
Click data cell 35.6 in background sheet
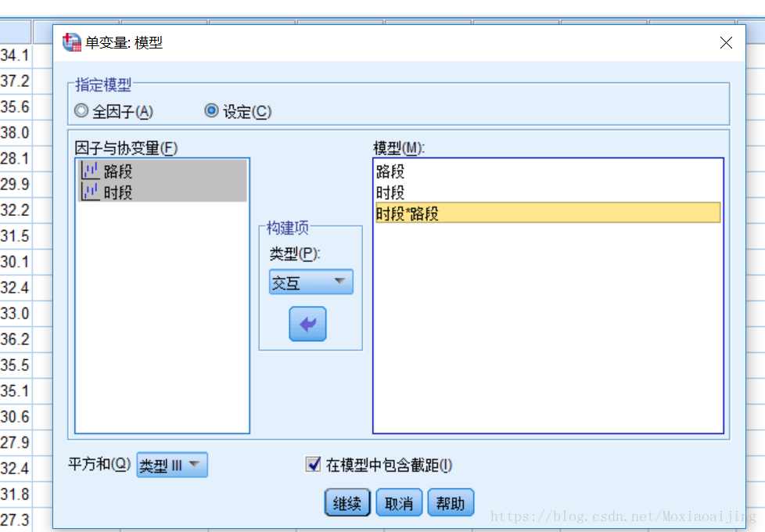click(x=15, y=107)
